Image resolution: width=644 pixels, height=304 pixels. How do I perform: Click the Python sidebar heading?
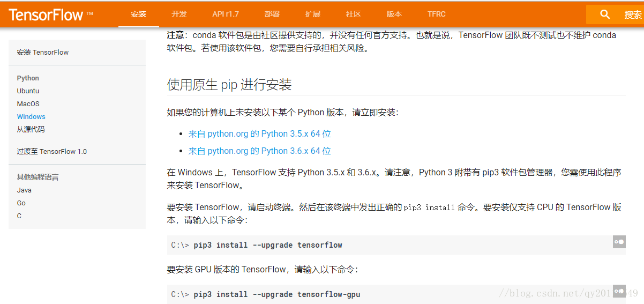pos(28,78)
